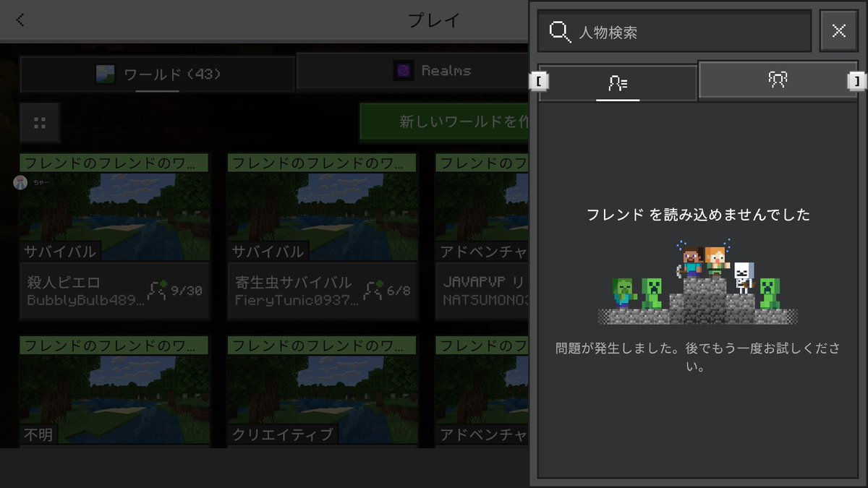Click 新しいワールドを作成 create world button
Image resolution: width=868 pixels, height=488 pixels.
444,122
